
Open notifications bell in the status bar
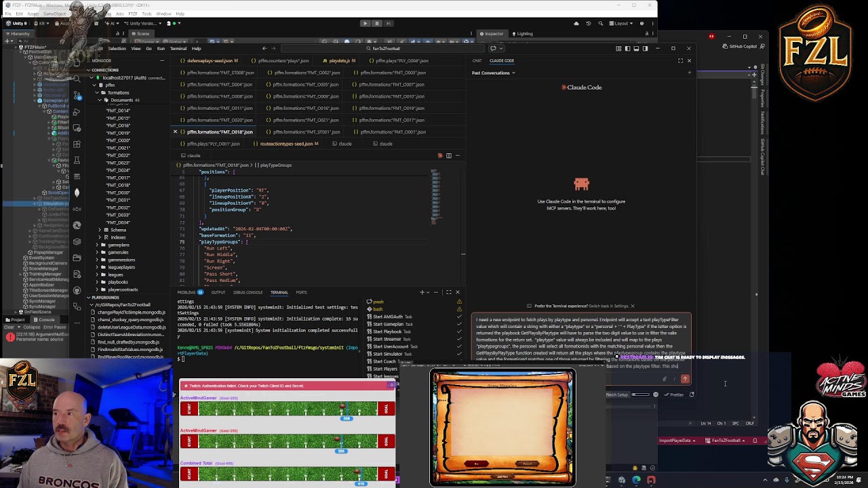pyautogui.click(x=755, y=441)
